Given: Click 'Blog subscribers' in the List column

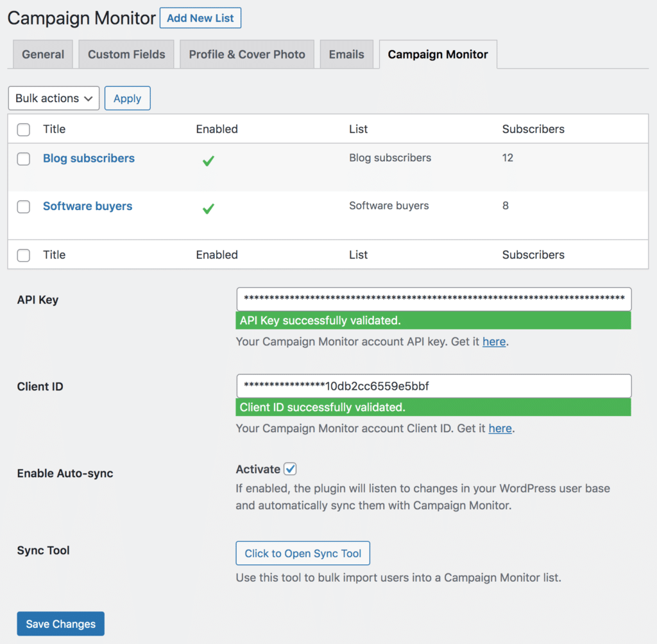Looking at the screenshot, I should pyautogui.click(x=390, y=158).
